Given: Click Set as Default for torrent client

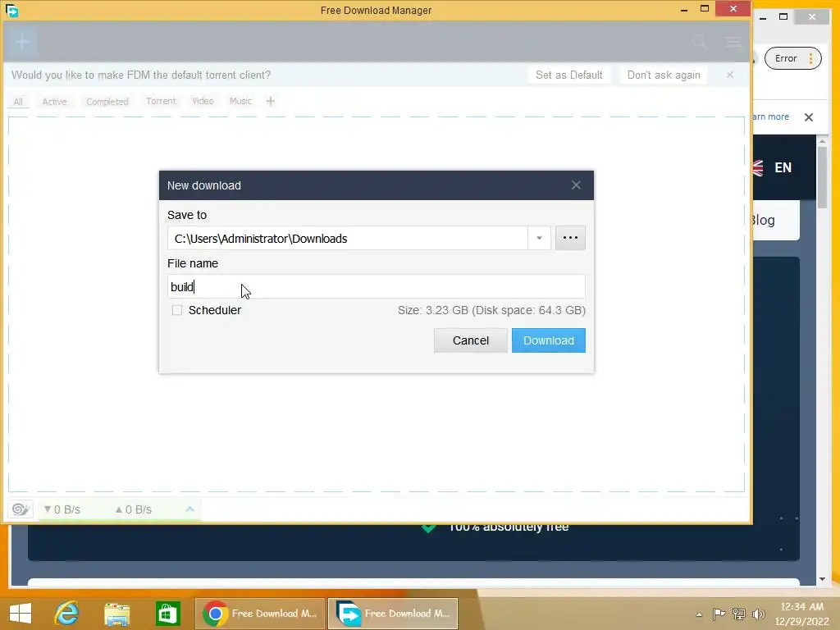Looking at the screenshot, I should coord(569,75).
